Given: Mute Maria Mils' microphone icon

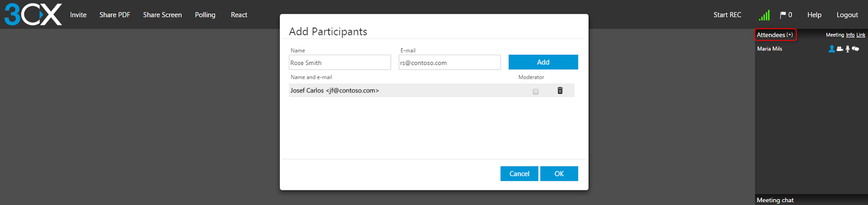Looking at the screenshot, I should [x=848, y=49].
